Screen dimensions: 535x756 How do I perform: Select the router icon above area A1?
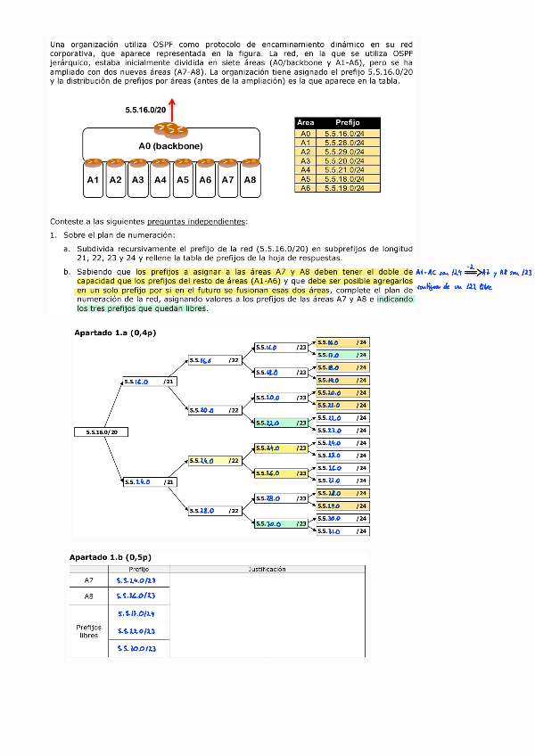[x=93, y=163]
